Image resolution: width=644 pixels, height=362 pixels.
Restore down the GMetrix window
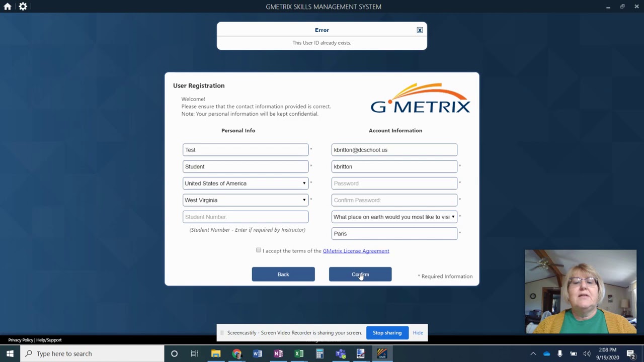(x=622, y=7)
